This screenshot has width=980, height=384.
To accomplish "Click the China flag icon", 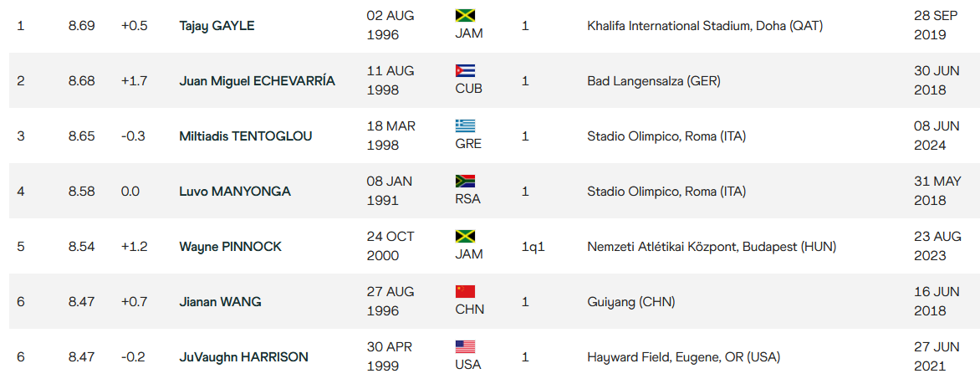I will pyautogui.click(x=465, y=291).
